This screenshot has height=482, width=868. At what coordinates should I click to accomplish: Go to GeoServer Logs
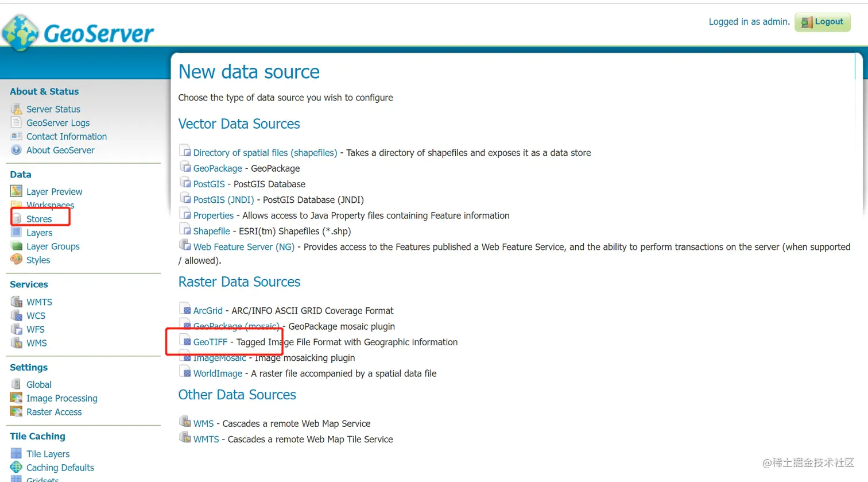point(58,123)
